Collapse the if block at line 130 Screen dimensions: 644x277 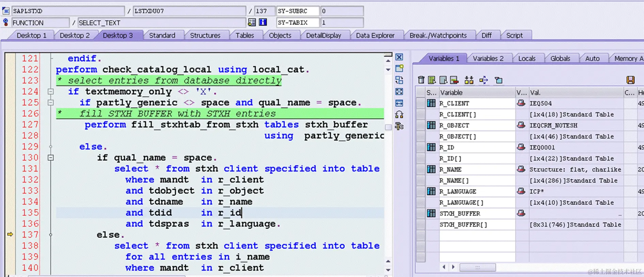51,158
